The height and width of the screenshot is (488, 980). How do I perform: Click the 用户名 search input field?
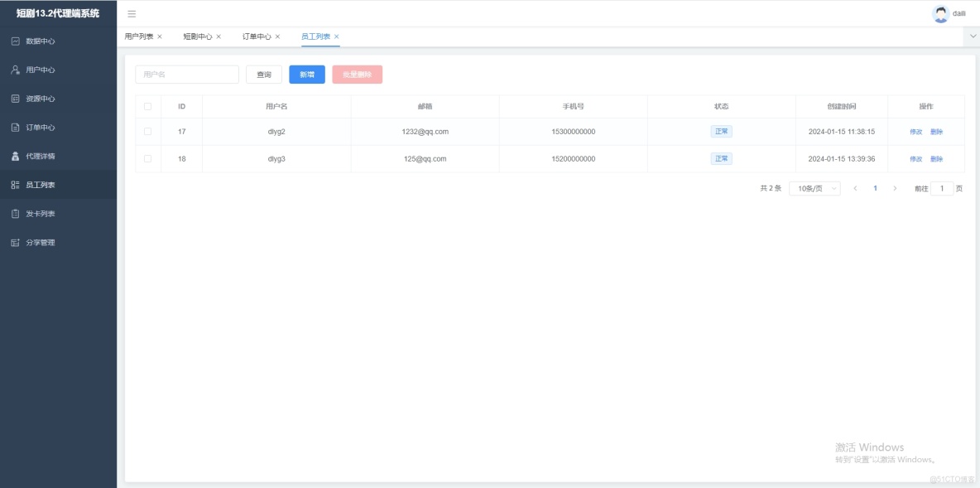186,74
